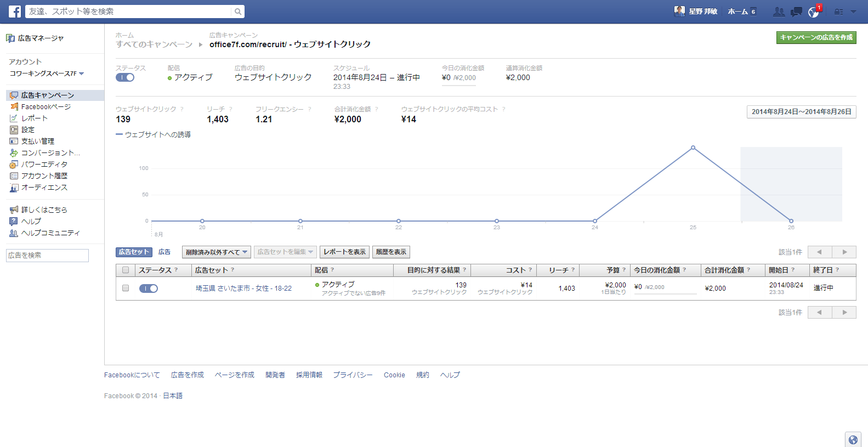Sort by リーチ column header
The height and width of the screenshot is (447, 868).
[559, 270]
